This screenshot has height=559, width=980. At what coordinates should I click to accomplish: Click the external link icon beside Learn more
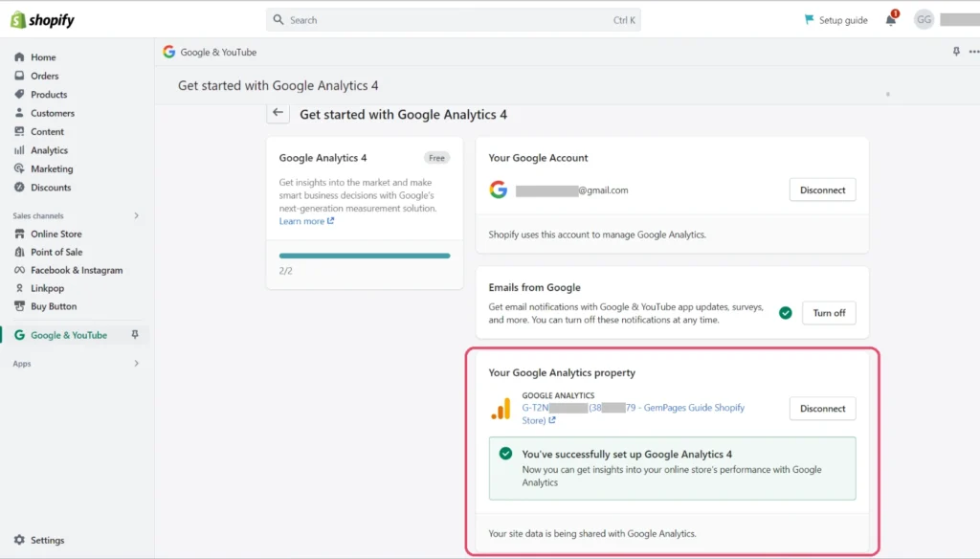tap(330, 221)
